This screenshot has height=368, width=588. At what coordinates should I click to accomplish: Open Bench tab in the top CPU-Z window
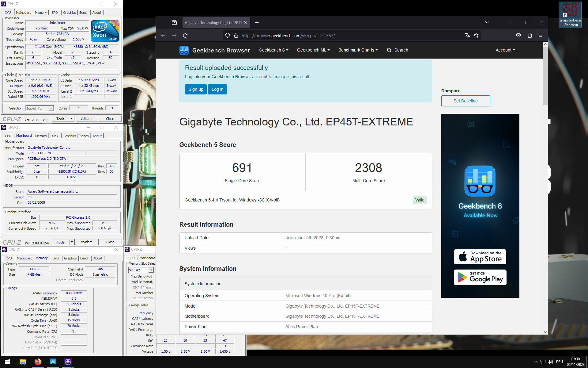tap(84, 13)
